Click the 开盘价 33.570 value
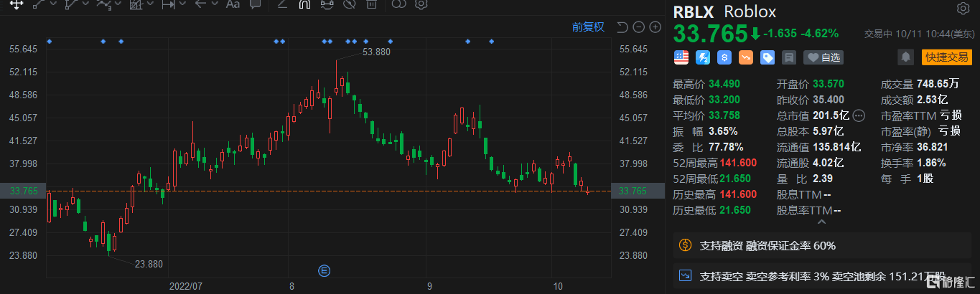 (x=830, y=84)
